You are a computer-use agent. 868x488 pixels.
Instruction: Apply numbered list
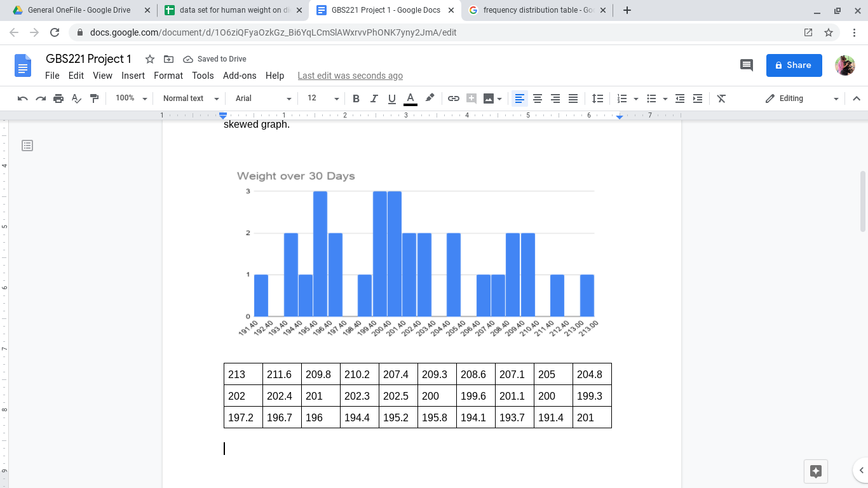click(622, 98)
